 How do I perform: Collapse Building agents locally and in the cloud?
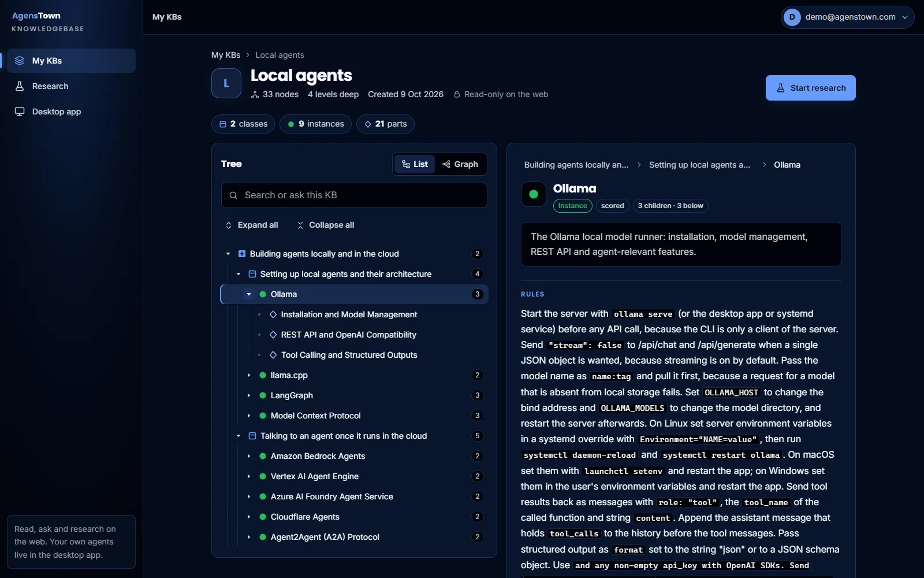pyautogui.click(x=228, y=254)
